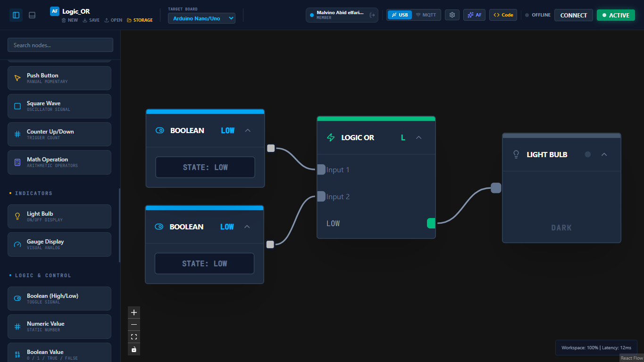Screen dimensions: 644x362
Task: Click the LOGIC OR lightning bolt icon
Action: tap(331, 137)
